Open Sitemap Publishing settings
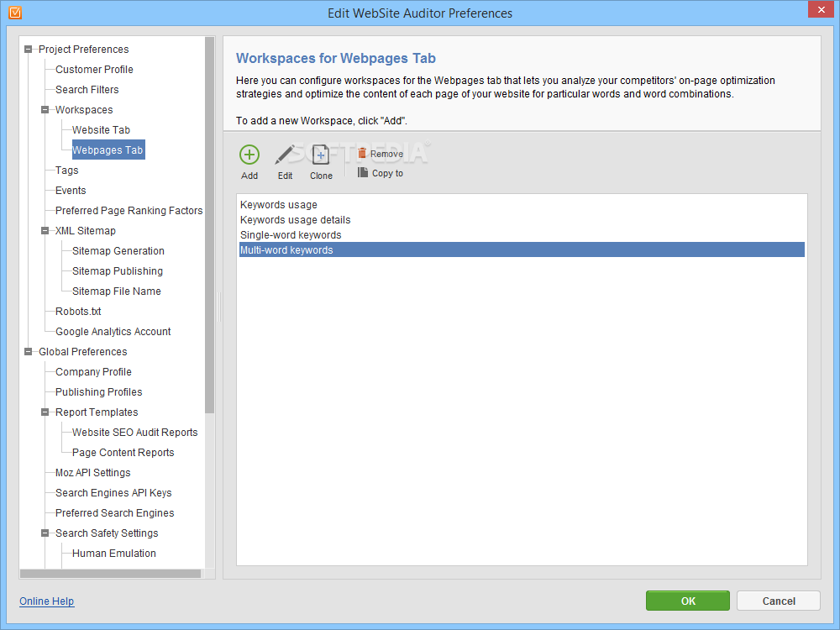The image size is (840, 630). (118, 271)
